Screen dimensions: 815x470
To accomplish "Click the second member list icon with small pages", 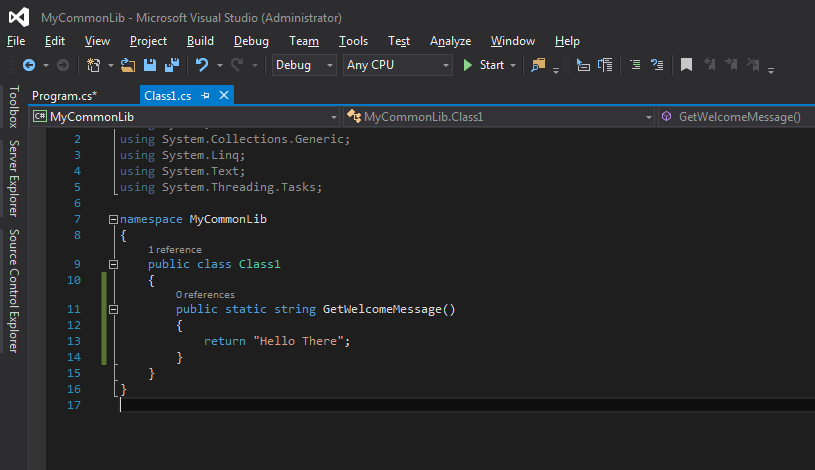I will (x=605, y=65).
